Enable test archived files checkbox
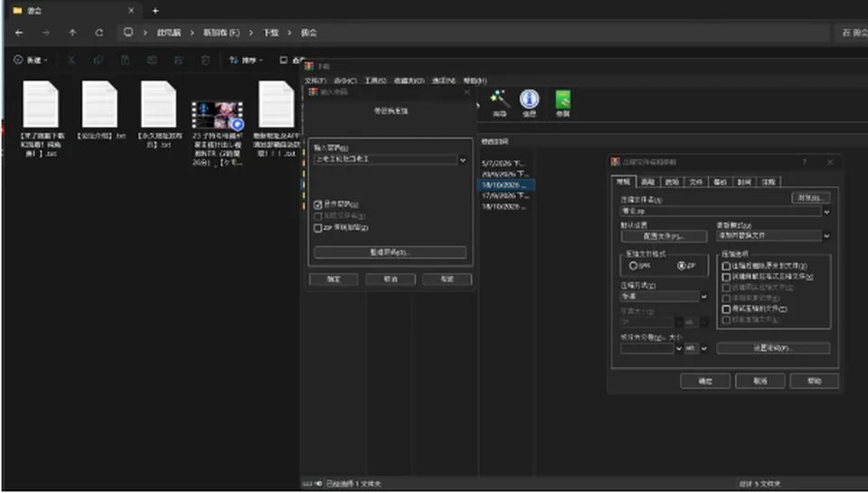The image size is (868, 493). (x=726, y=309)
